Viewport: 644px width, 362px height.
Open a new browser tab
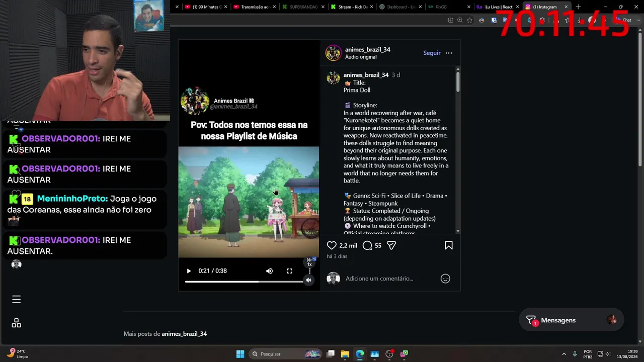point(578,7)
